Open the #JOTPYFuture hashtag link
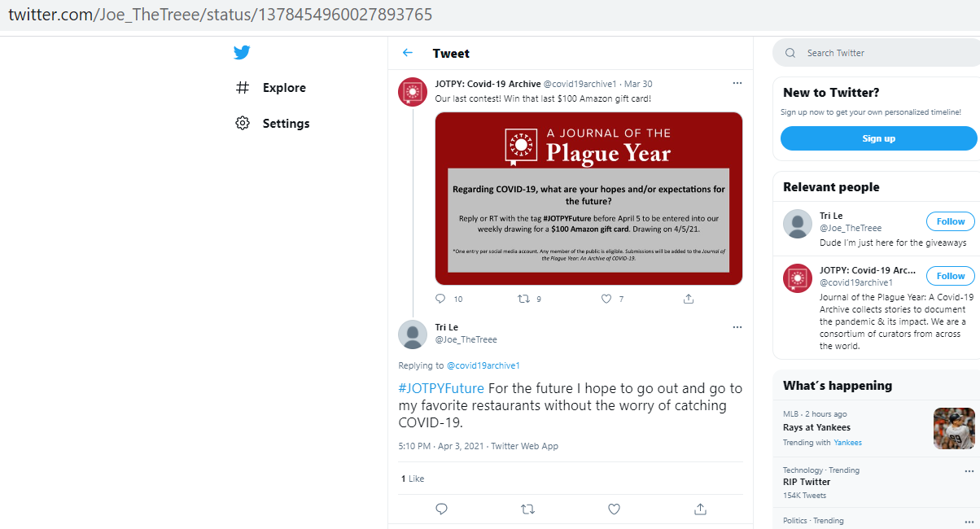The width and height of the screenshot is (980, 529). pos(441,388)
